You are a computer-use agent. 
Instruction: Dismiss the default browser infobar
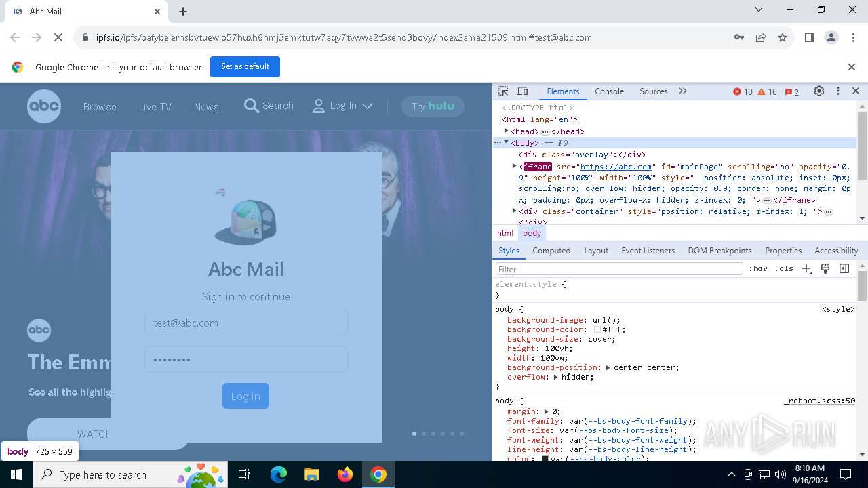[x=852, y=67]
